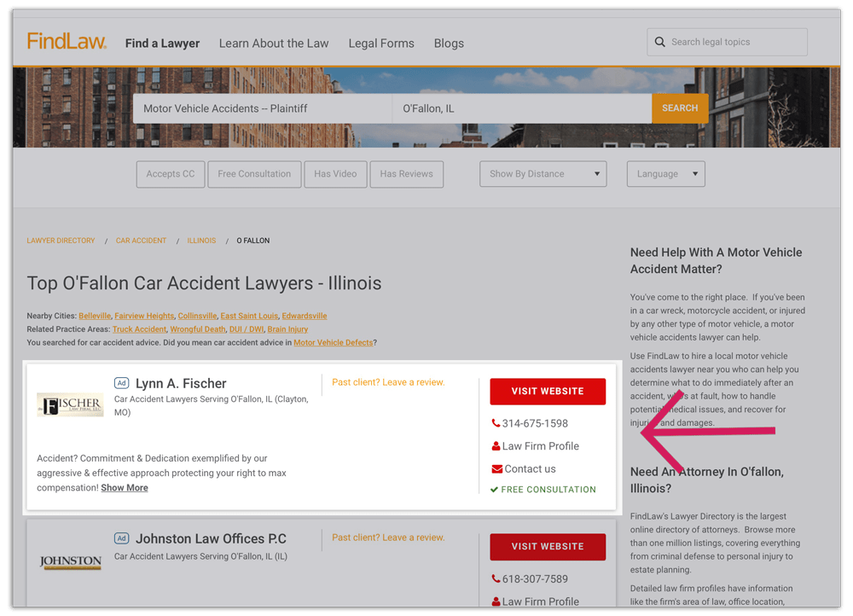Open ILLINOIS breadcrumb link

click(201, 241)
